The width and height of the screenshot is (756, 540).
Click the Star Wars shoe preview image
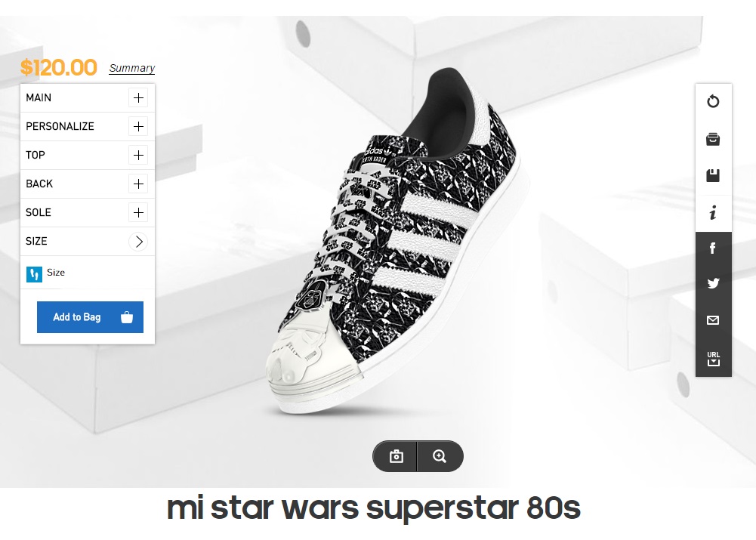[393, 242]
